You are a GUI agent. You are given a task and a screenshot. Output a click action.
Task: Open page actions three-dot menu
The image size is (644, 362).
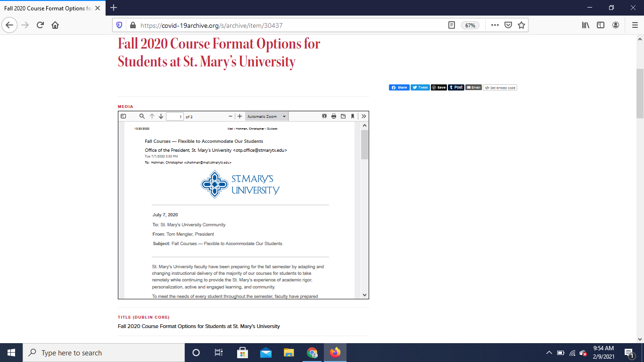[495, 25]
